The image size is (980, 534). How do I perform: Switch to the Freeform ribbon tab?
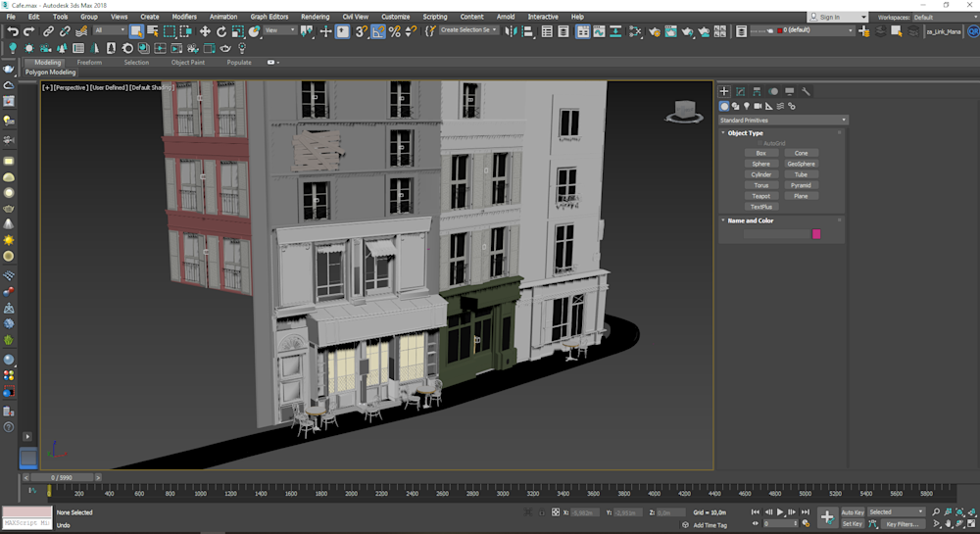pyautogui.click(x=89, y=63)
